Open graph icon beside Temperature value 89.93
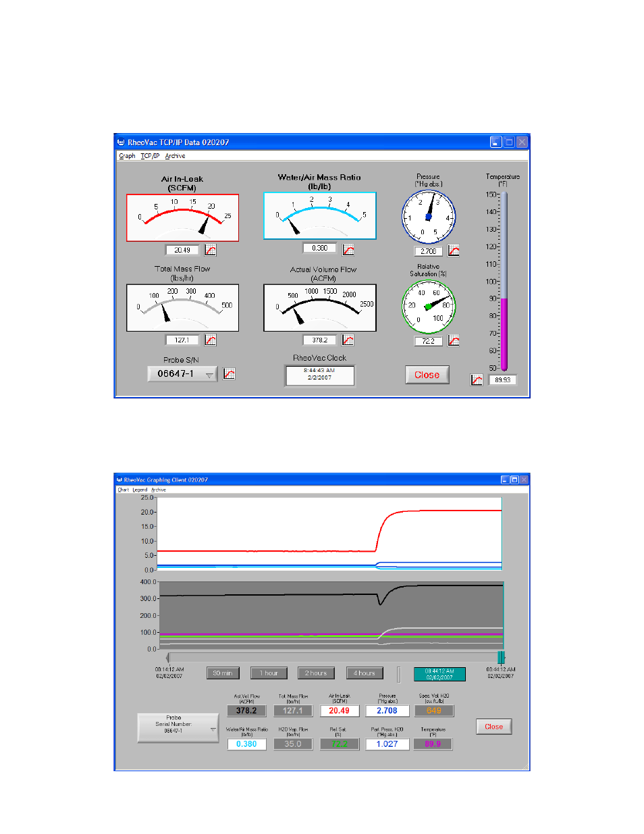The height and width of the screenshot is (834, 644). click(x=477, y=380)
